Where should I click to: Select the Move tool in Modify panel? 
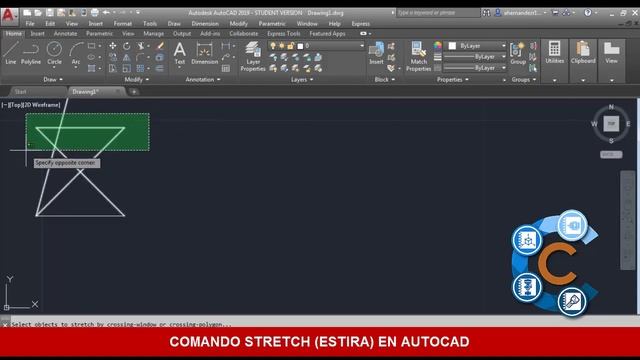coord(113,46)
